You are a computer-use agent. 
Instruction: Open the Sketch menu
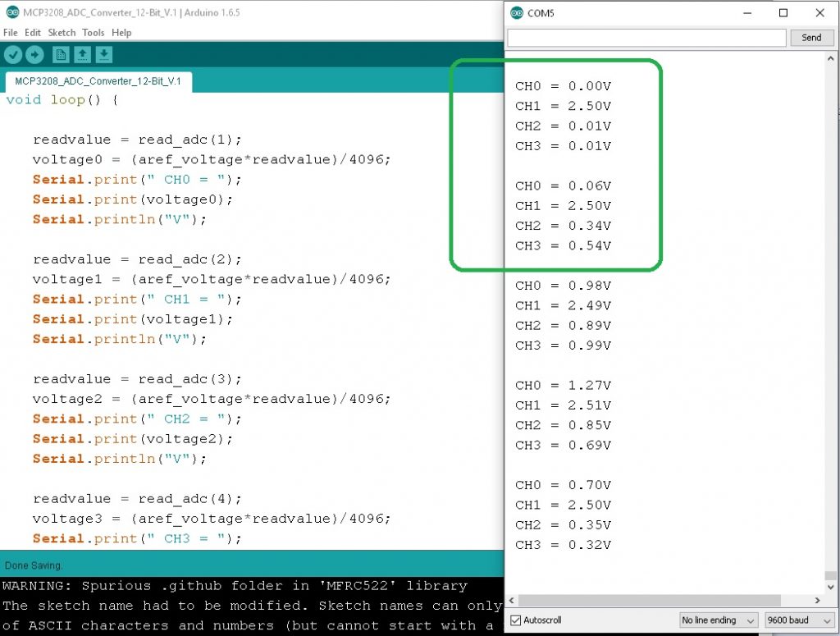tap(62, 33)
